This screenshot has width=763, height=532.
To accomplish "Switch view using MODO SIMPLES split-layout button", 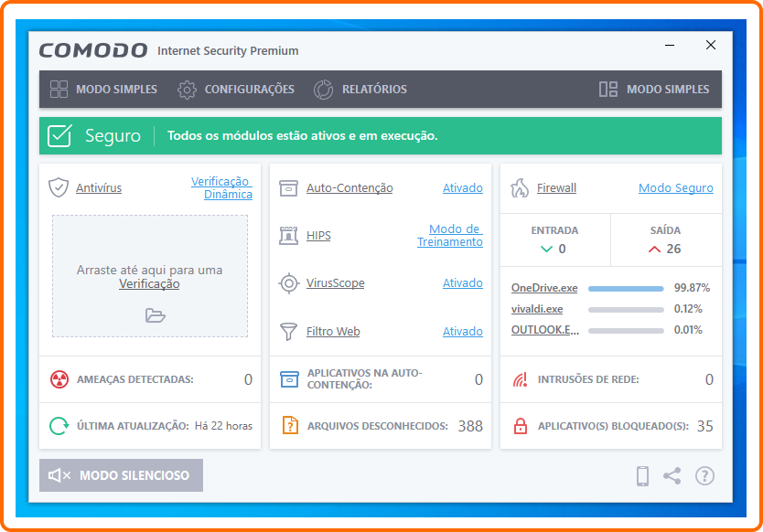I will (654, 90).
